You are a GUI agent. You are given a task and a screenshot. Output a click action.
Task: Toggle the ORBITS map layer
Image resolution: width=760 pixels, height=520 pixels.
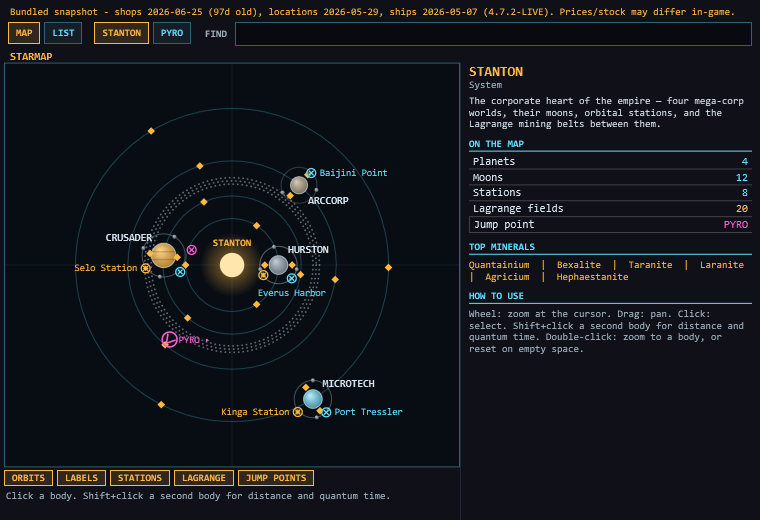(28, 478)
